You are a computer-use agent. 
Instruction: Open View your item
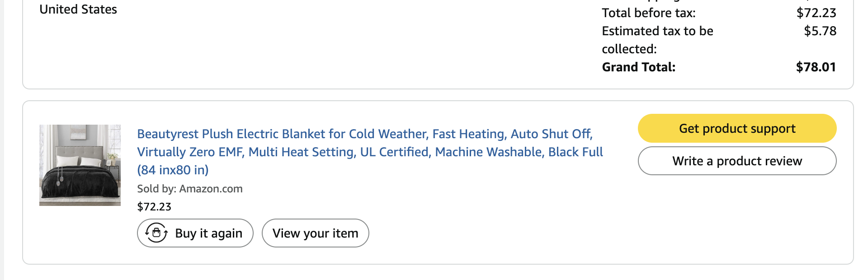tap(316, 233)
